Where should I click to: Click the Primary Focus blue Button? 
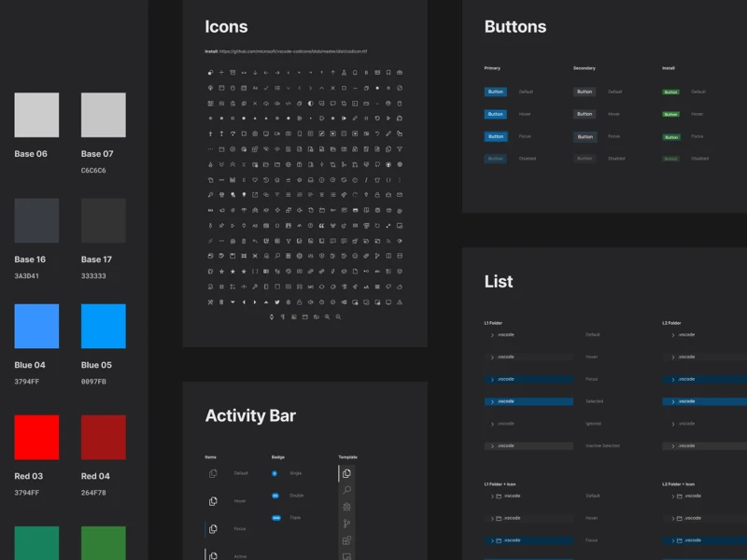(x=496, y=136)
